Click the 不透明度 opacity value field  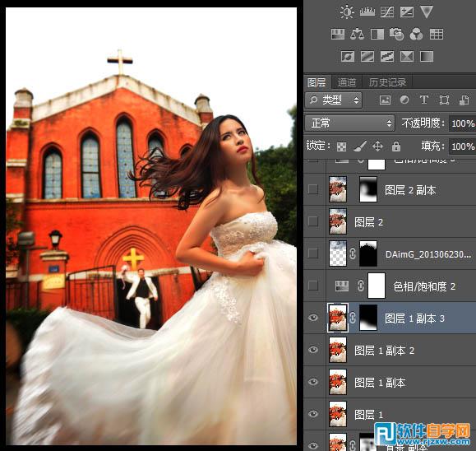tap(462, 123)
